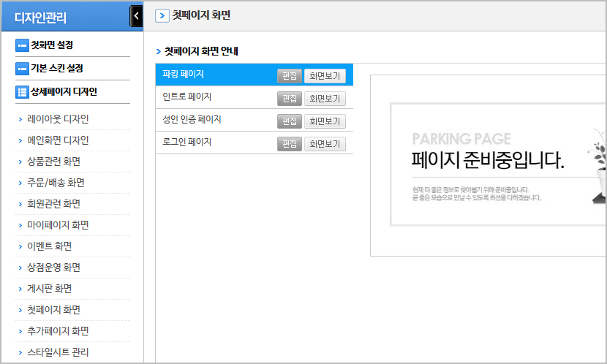Select the 성인 인증 페이지 row
607x364 pixels.
[255, 120]
